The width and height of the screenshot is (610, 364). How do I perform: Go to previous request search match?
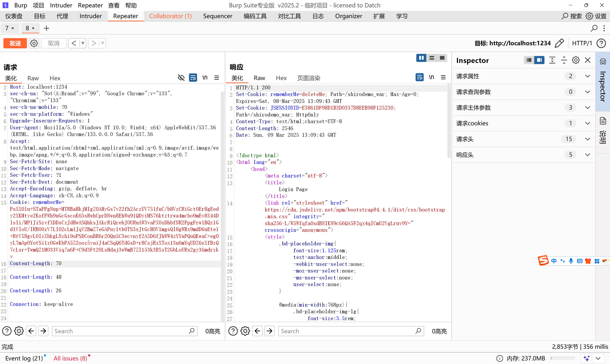31,331
